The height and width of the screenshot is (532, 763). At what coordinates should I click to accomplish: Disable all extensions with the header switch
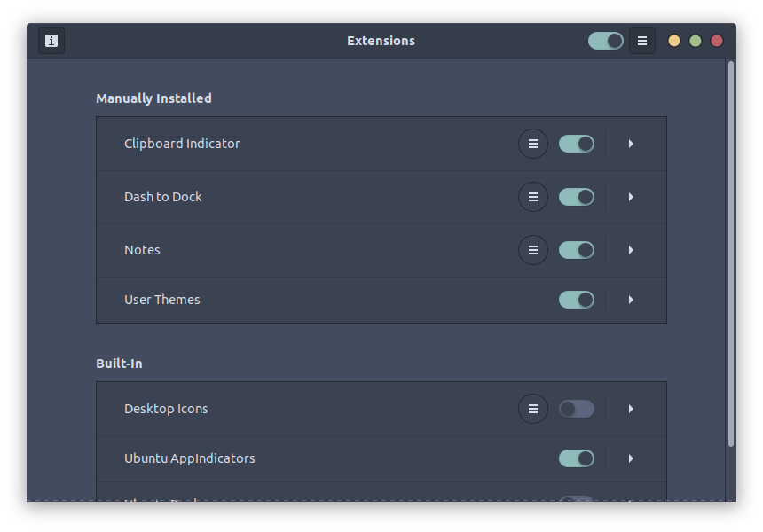point(605,40)
